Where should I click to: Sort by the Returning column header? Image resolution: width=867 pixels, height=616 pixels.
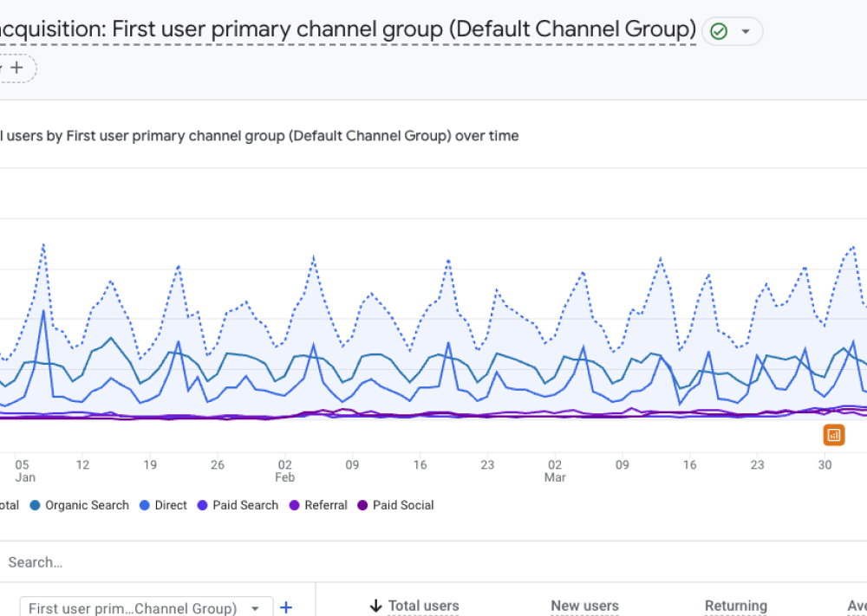pos(736,606)
